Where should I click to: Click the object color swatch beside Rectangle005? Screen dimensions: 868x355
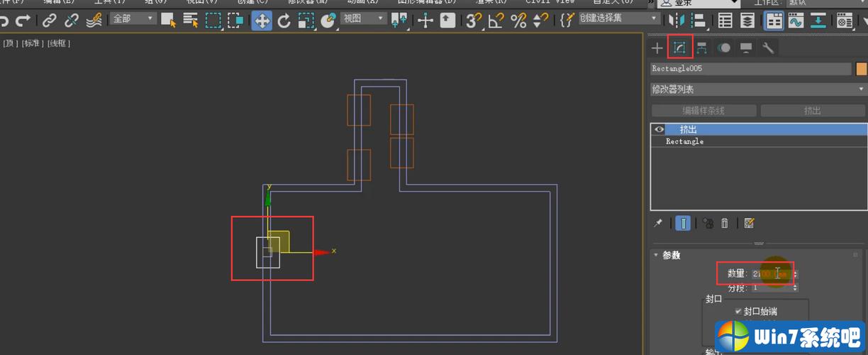coord(862,69)
